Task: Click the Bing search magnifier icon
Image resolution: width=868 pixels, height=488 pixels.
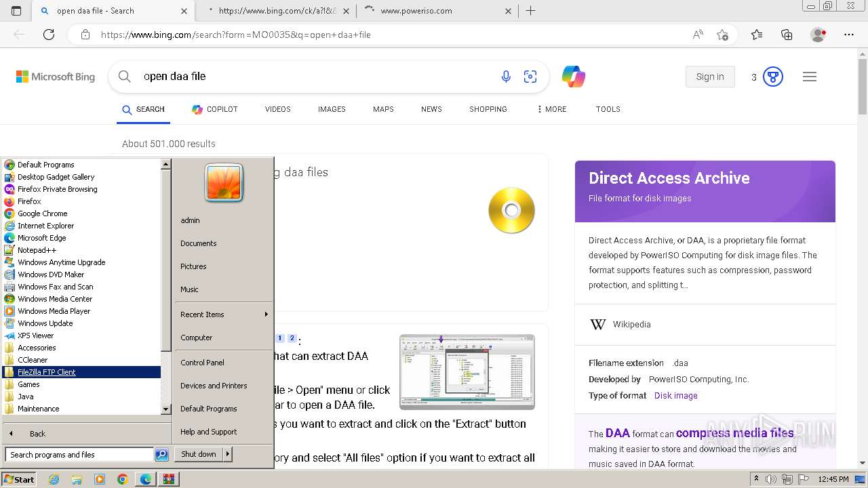Action: click(x=125, y=77)
